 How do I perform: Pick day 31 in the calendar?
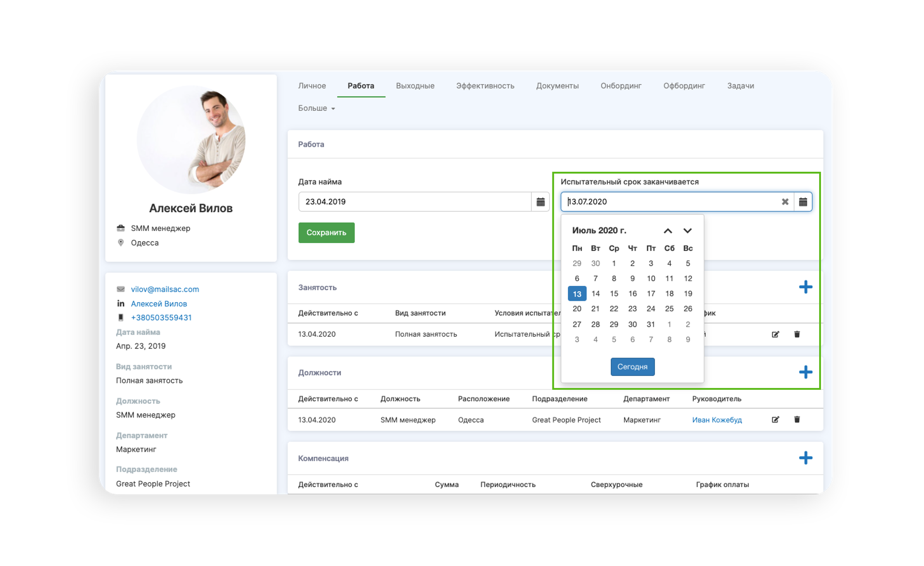[651, 324]
